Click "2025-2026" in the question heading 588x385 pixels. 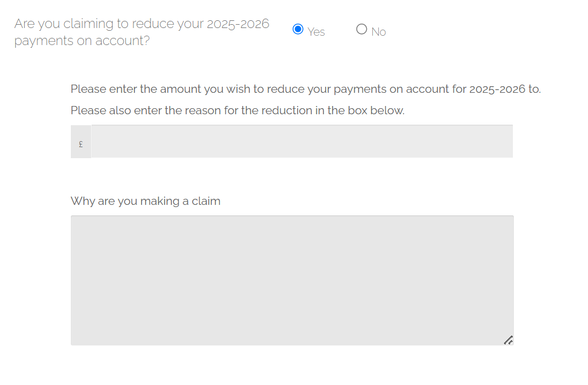tap(238, 24)
